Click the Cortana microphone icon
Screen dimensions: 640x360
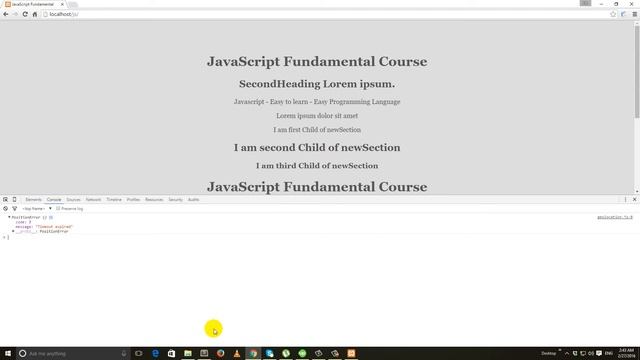click(x=124, y=353)
